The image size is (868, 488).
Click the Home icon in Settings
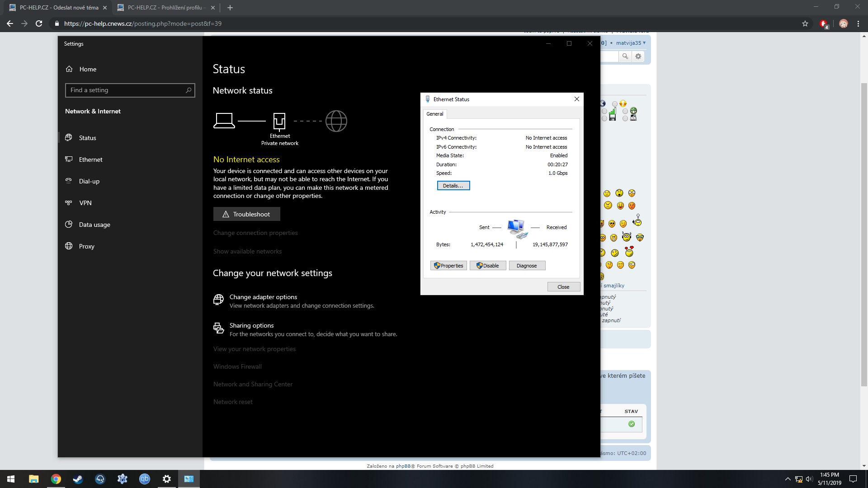coord(69,69)
